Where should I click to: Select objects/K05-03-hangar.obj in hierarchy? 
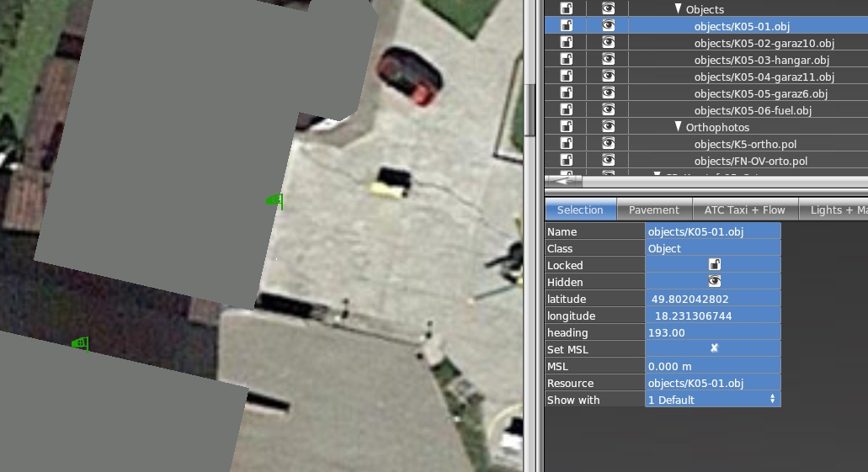[762, 60]
